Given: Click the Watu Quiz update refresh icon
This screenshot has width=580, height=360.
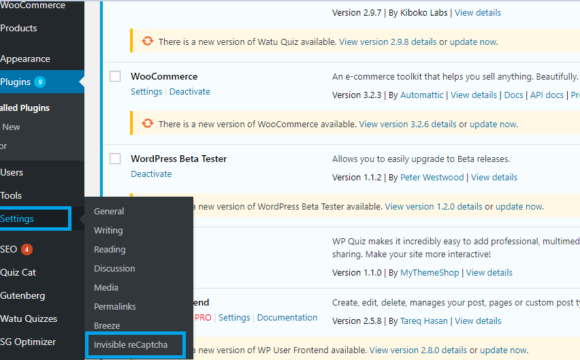Looking at the screenshot, I should click(148, 41).
